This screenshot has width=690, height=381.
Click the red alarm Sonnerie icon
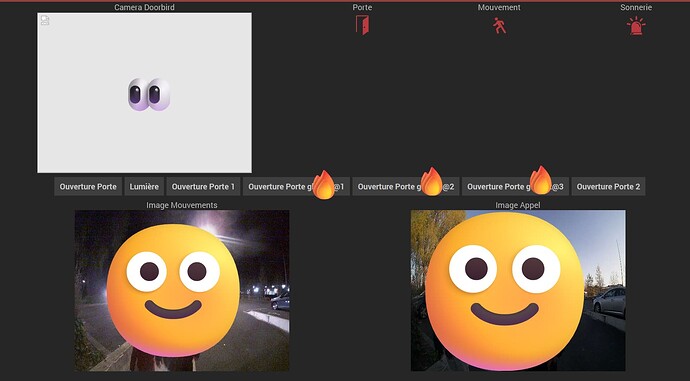(x=636, y=26)
